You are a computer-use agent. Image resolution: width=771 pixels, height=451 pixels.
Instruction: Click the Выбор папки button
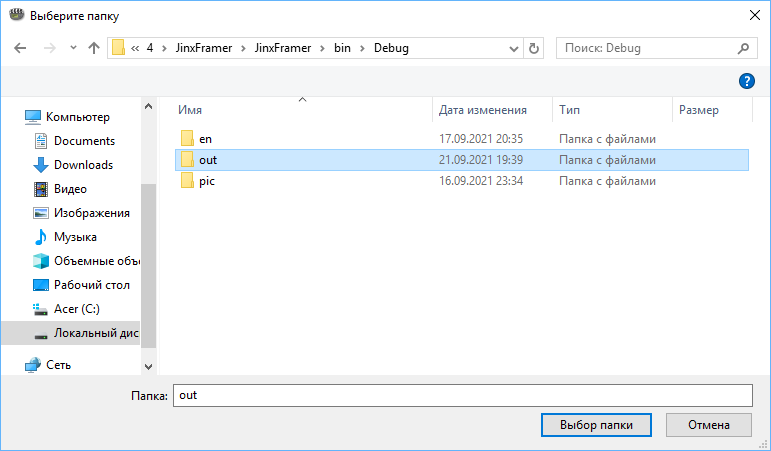[596, 425]
